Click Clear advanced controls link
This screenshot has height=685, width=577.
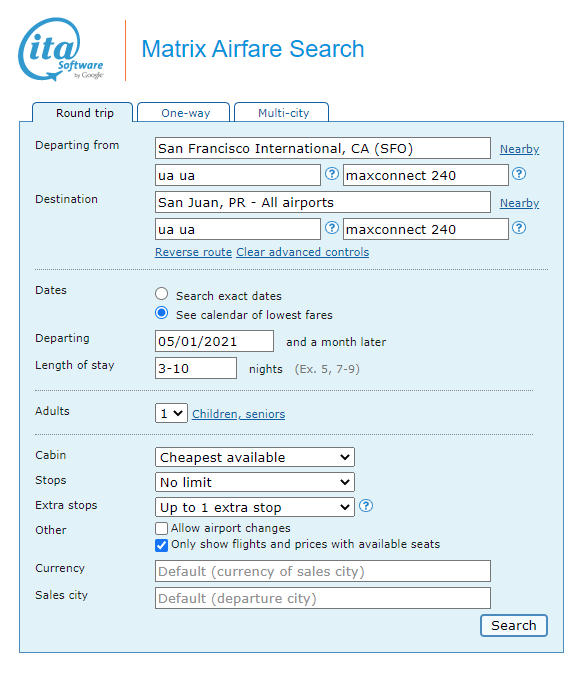coord(303,252)
